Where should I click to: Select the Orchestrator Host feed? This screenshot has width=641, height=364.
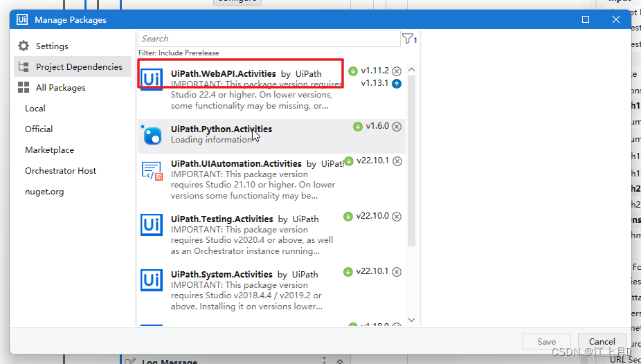[x=60, y=171]
